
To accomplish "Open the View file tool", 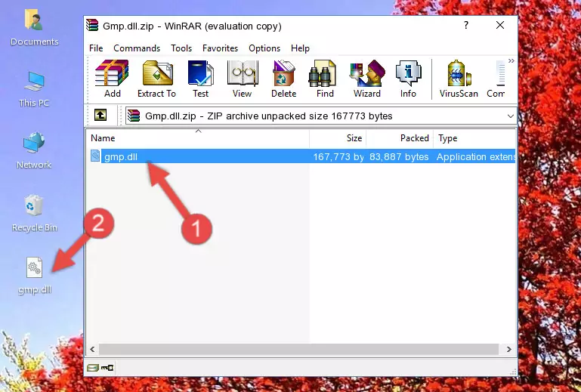I will (243, 79).
